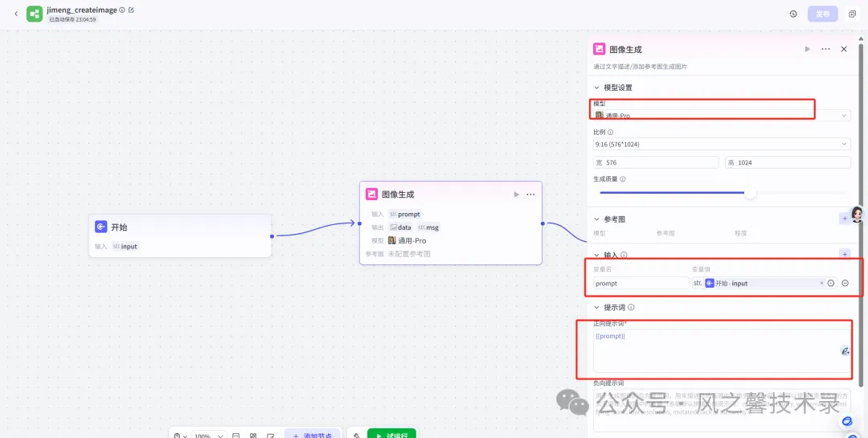868x438 pixels.
Task: Click the 已自动保存 23:04:59 status text
Action: (72, 19)
